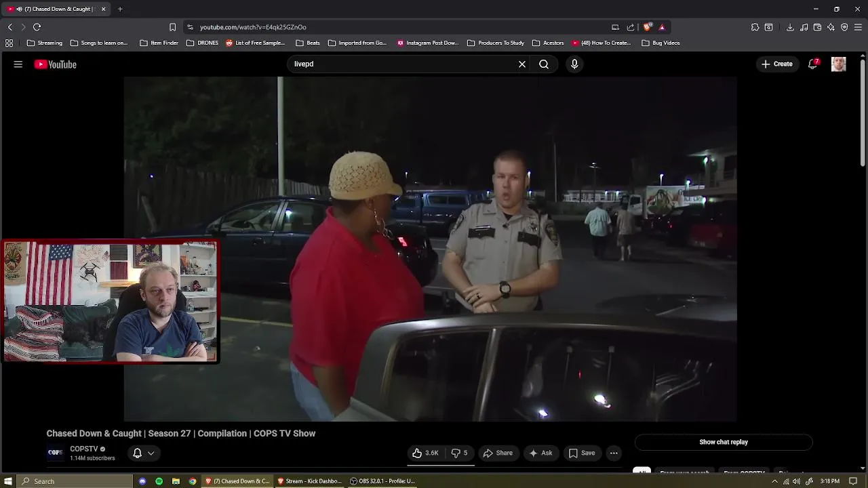Open the cast/screen icon in address bar

[x=615, y=27]
